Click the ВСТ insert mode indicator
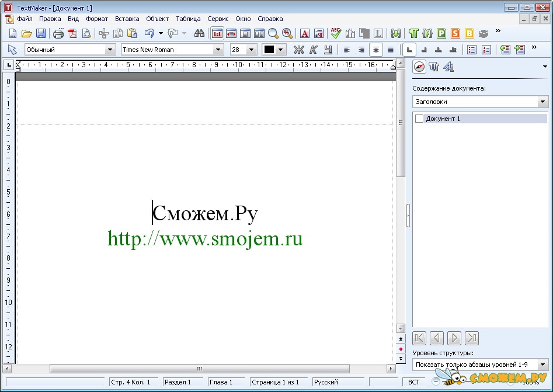The width and height of the screenshot is (553, 392). pyautogui.click(x=413, y=382)
